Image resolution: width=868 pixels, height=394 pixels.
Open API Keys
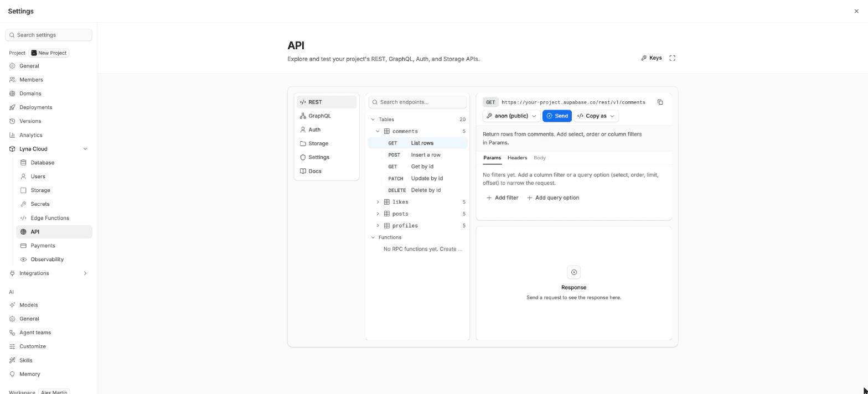652,58
